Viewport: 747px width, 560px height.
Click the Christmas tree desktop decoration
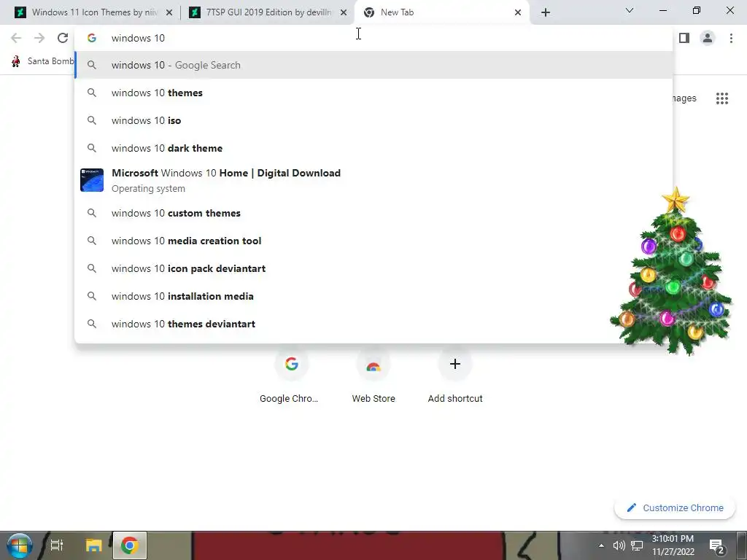point(672,271)
